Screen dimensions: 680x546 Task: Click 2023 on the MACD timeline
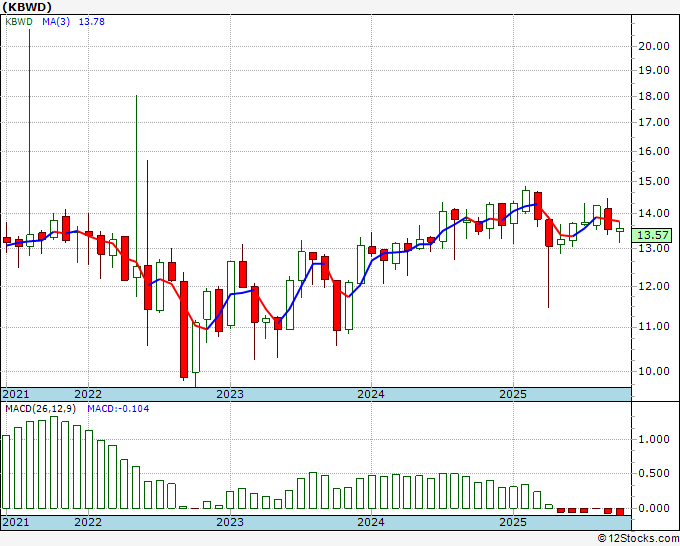click(230, 522)
